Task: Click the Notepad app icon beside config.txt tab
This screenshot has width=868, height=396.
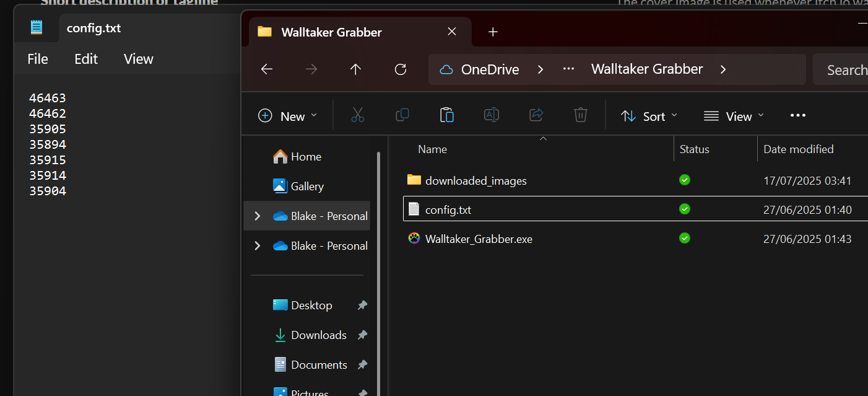Action: (x=37, y=27)
